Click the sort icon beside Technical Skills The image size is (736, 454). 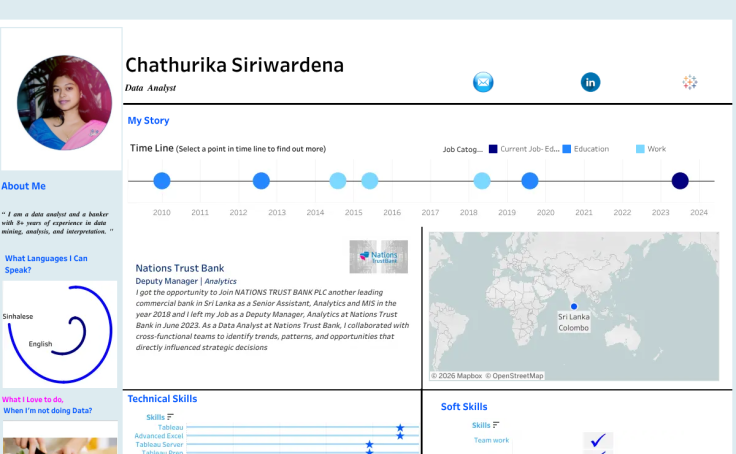click(x=170, y=416)
